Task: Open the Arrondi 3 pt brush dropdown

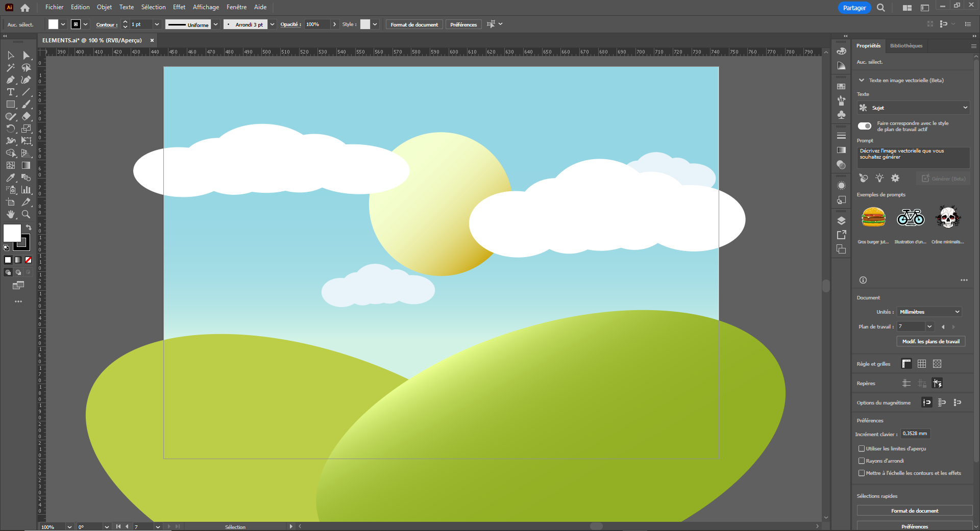Action: point(273,24)
